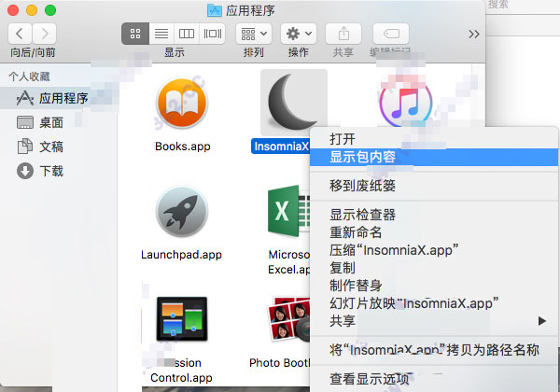
Task: Switch to column view mode
Action: click(187, 34)
